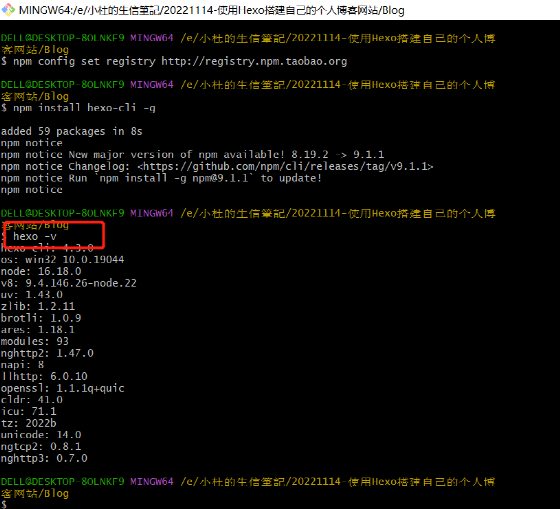Click the 'uv: 1.43.0' line

(x=32, y=295)
